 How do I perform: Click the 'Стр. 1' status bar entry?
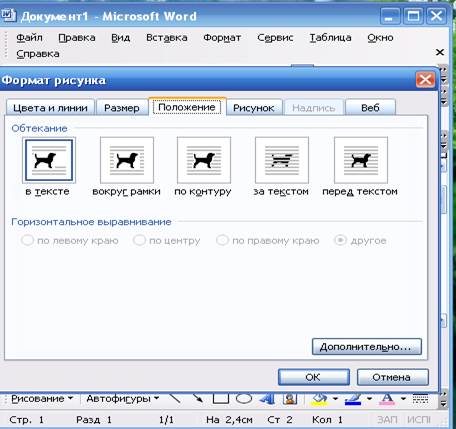click(x=27, y=420)
